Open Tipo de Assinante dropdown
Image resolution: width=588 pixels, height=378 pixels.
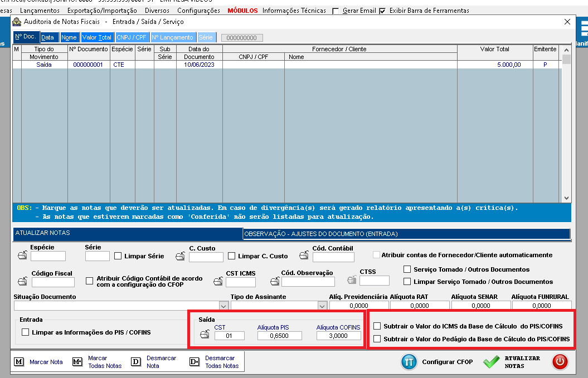pos(322,306)
